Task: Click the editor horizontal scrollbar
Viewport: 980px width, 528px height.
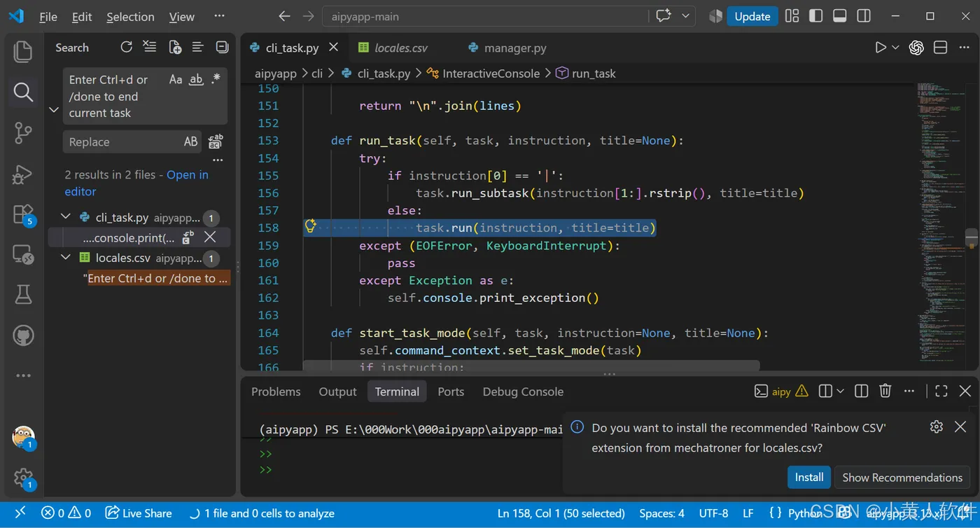Action: coord(531,366)
